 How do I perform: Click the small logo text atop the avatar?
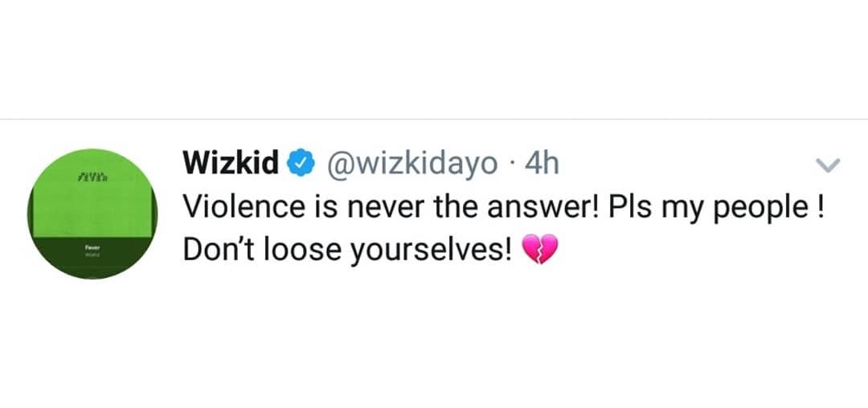coord(90,176)
